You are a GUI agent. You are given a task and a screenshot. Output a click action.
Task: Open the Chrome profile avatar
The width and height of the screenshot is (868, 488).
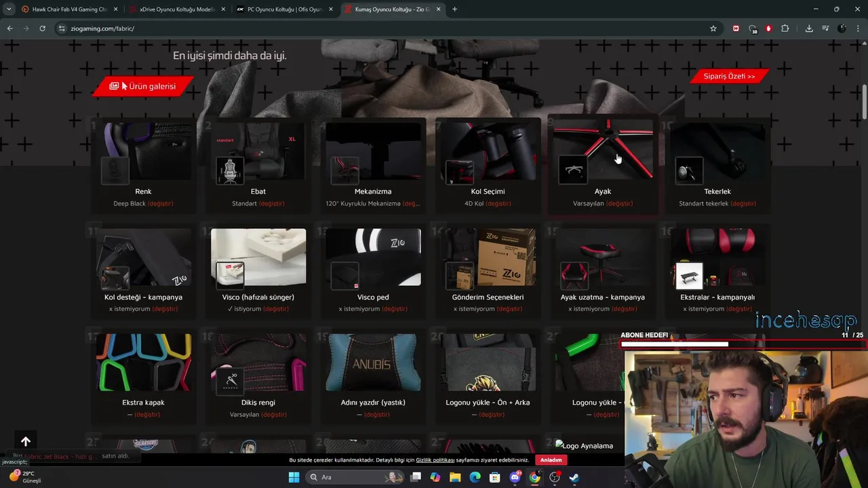click(842, 28)
